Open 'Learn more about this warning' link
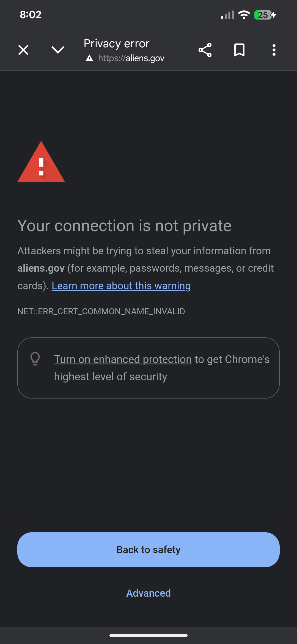 pyautogui.click(x=121, y=286)
